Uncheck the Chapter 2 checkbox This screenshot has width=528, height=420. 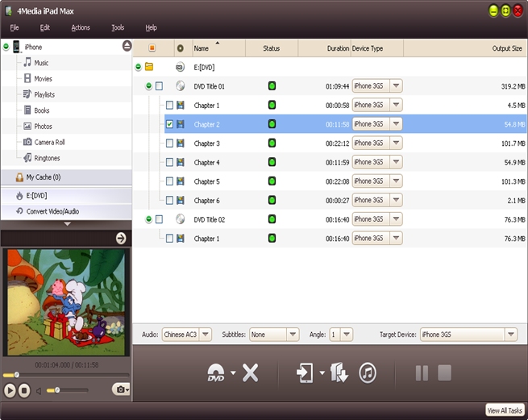169,124
